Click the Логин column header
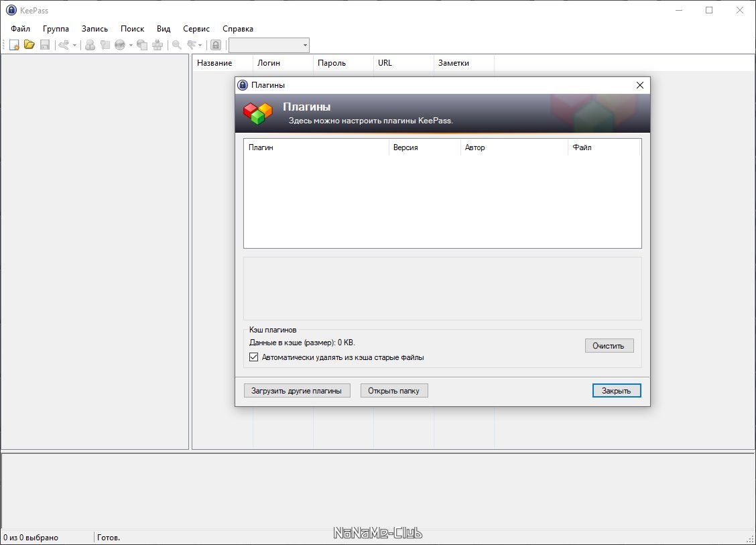The image size is (756, 545). coord(283,63)
